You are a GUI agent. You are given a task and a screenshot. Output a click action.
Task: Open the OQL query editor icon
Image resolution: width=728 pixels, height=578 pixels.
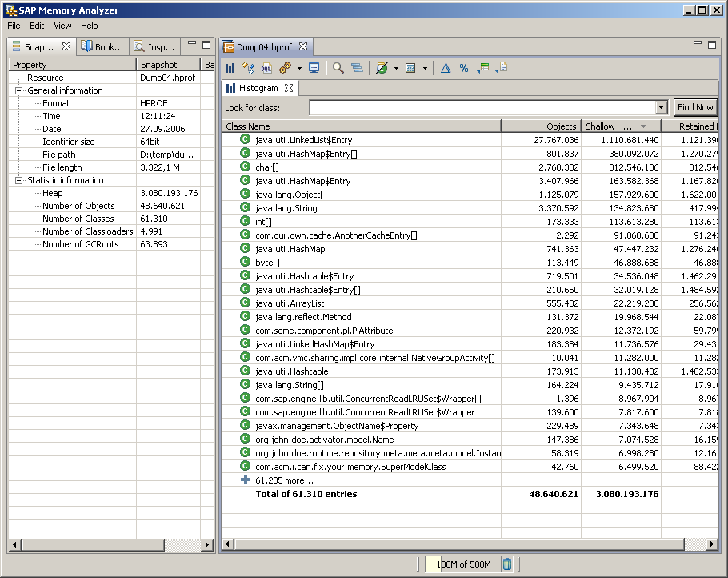click(x=266, y=68)
